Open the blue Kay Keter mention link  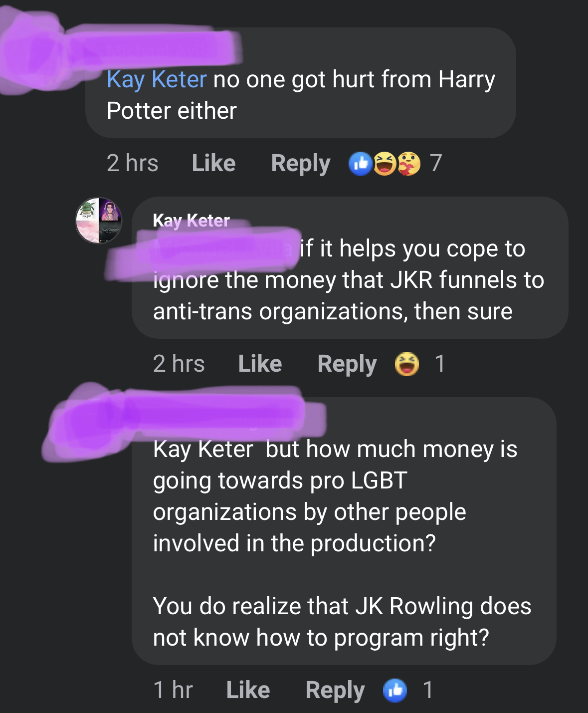tap(157, 80)
